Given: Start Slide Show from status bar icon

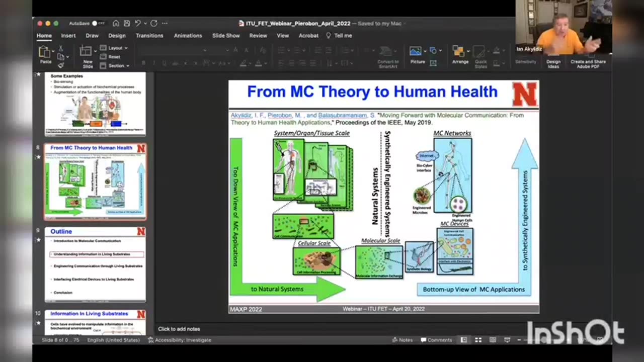Looking at the screenshot, I should (507, 340).
